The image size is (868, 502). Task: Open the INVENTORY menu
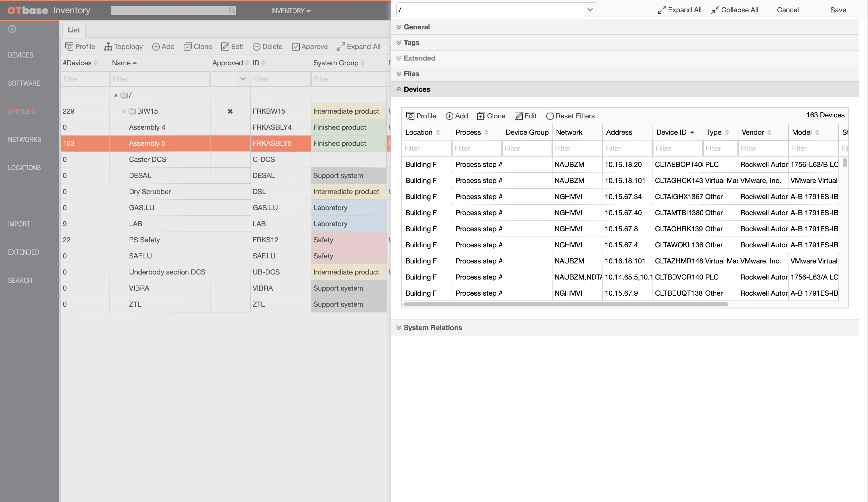[290, 11]
